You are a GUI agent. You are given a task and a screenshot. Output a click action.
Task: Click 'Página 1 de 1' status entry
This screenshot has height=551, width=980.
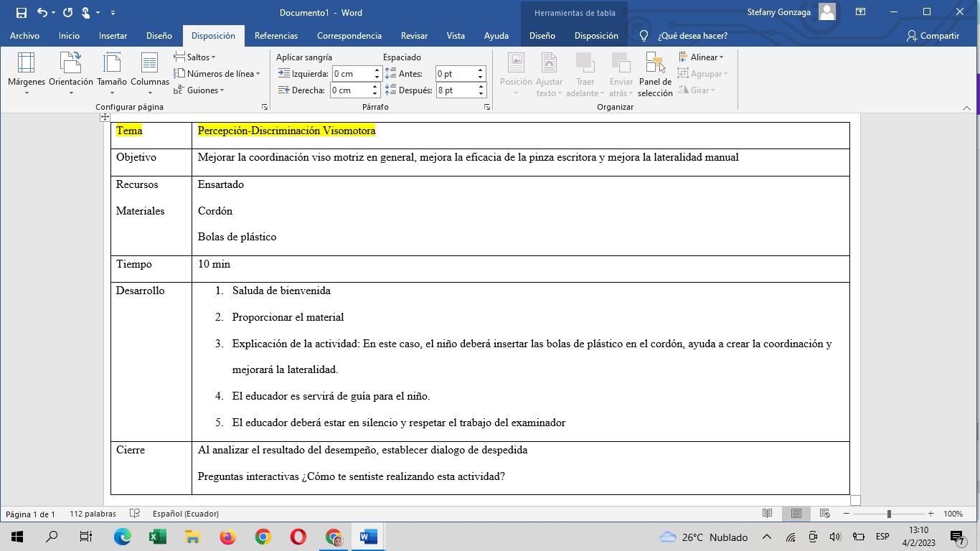(x=31, y=514)
